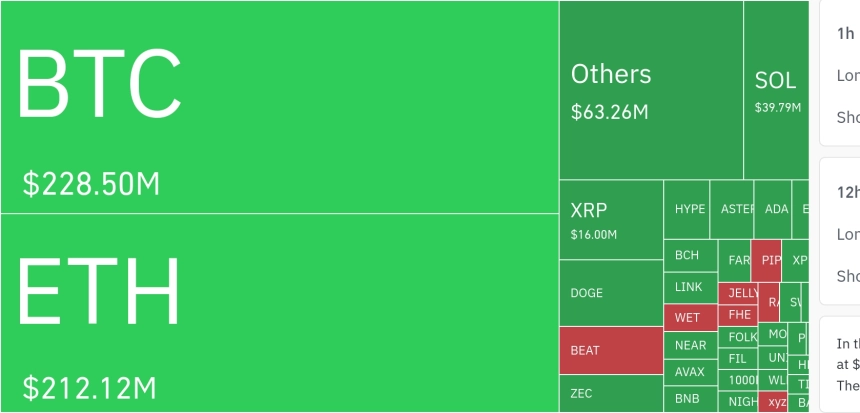860x413 pixels.
Task: Click the FIL tile
Action: click(738, 358)
